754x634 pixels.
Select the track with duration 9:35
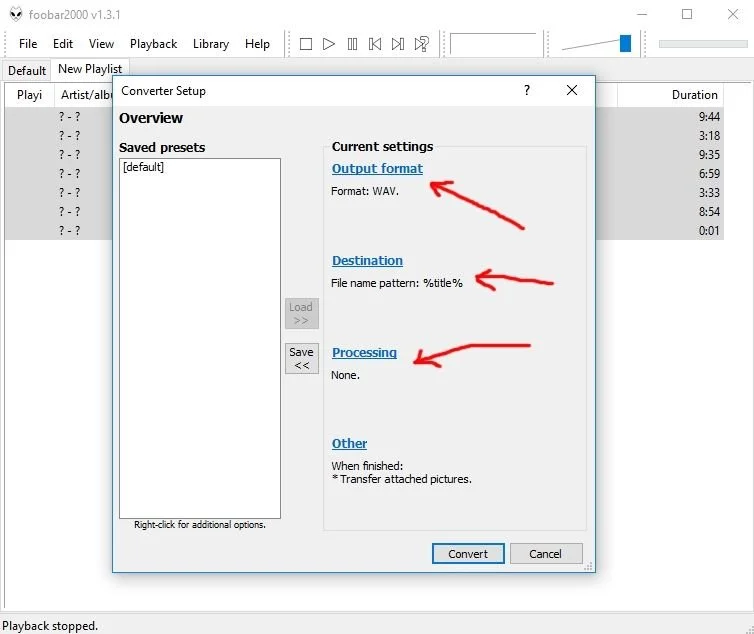(709, 155)
